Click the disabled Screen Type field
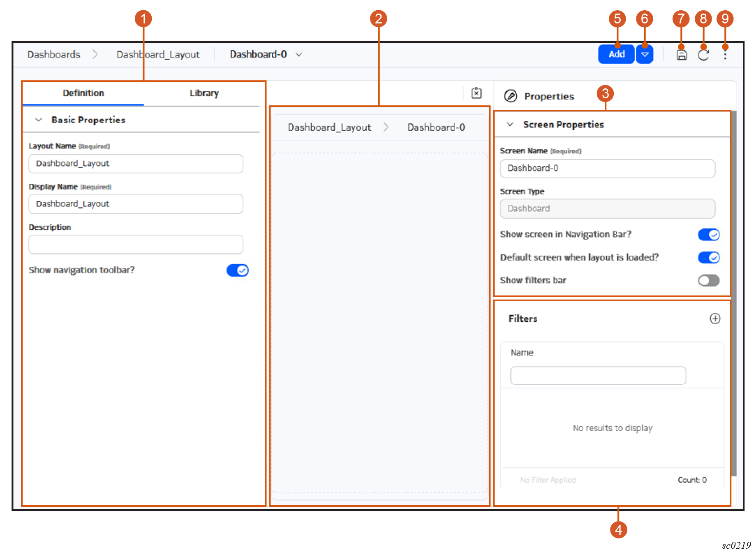 (607, 209)
